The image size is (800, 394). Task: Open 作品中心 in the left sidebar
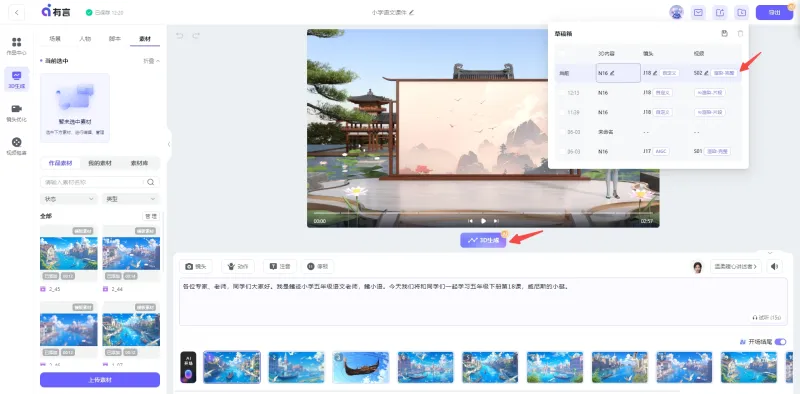[16, 46]
